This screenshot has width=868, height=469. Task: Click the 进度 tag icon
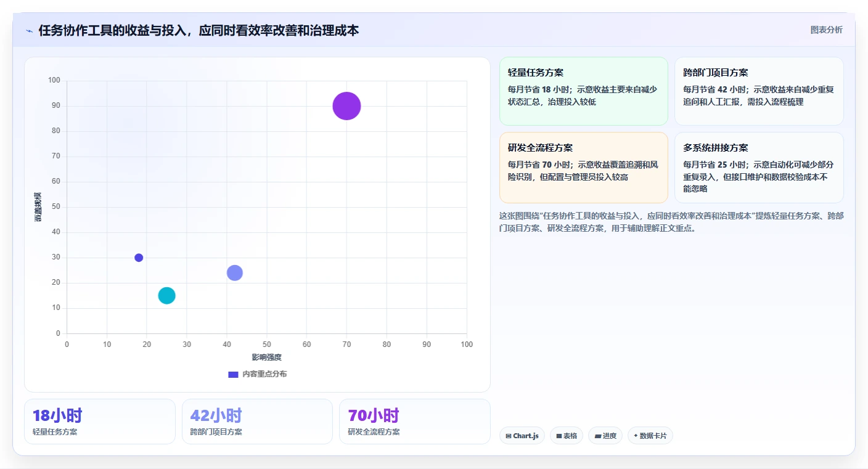(598, 436)
